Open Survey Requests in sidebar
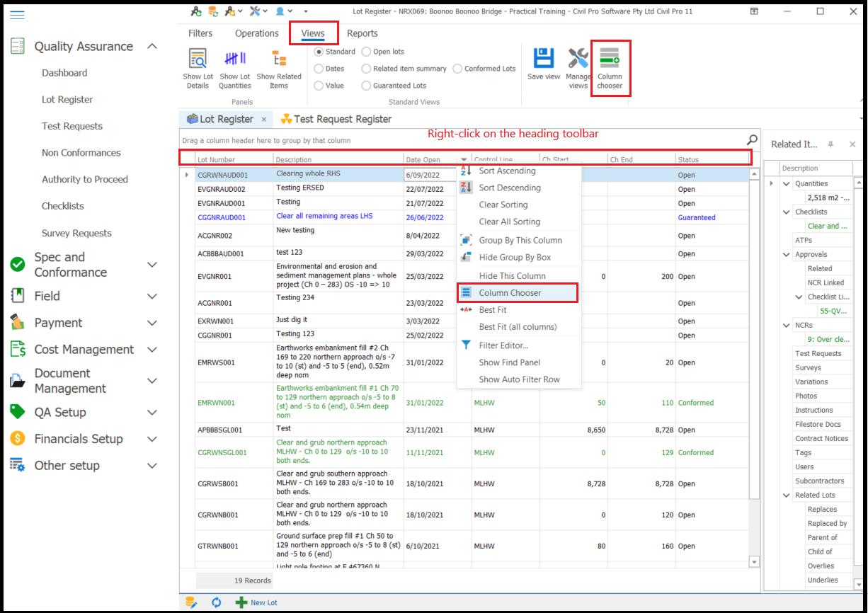Viewport: 868px width, 613px height. click(76, 233)
